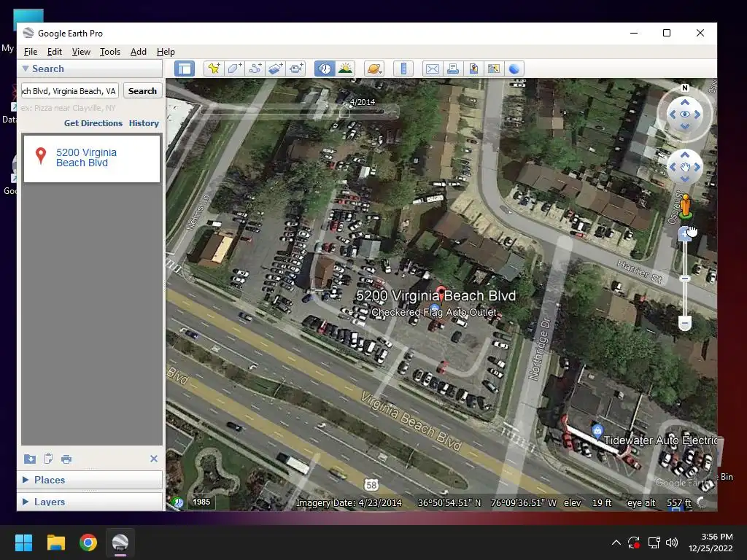
Task: Copy search results to My Places folder icon
Action: 29,459
